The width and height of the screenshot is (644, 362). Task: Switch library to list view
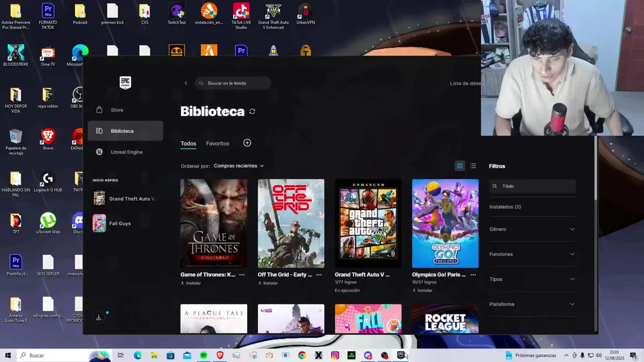pos(473,166)
